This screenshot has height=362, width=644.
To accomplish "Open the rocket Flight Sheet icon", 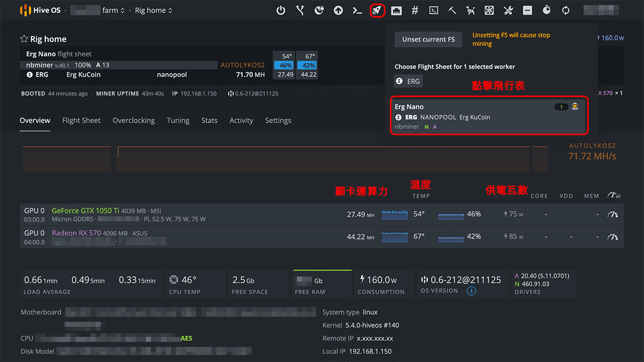I will pos(377,10).
